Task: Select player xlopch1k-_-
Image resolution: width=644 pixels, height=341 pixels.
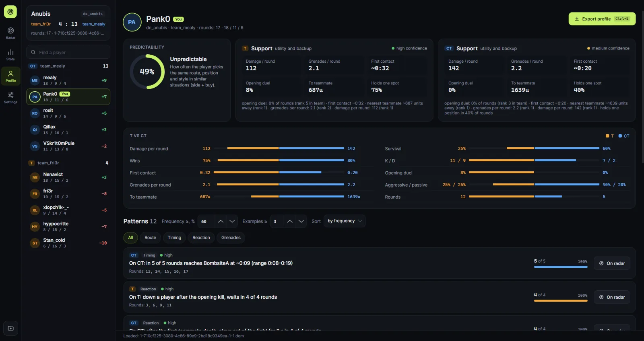Action: coord(68,210)
